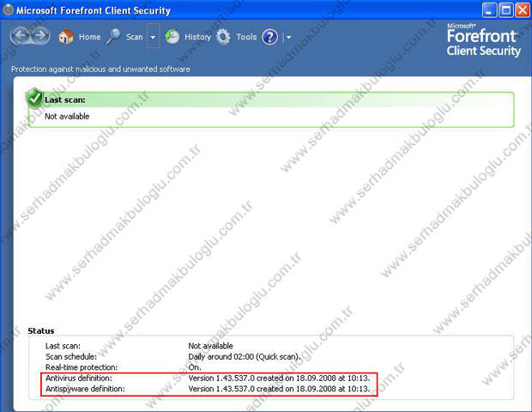The height and width of the screenshot is (412, 532).
Task: Select the 'On.' real-time protection value
Action: point(195,367)
